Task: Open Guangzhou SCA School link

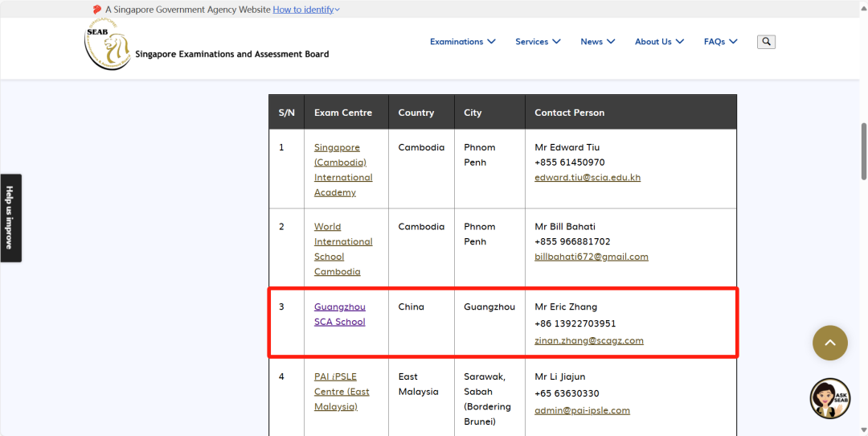Action: coord(340,314)
